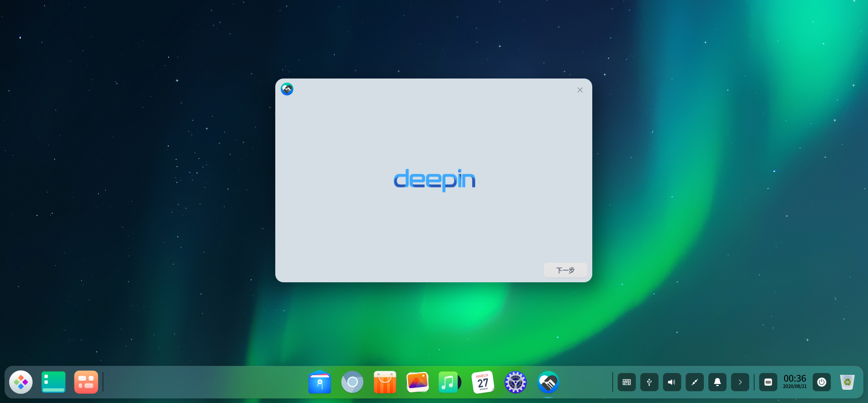
Task: Open the onscreen keyboard tray icon
Action: click(x=627, y=382)
